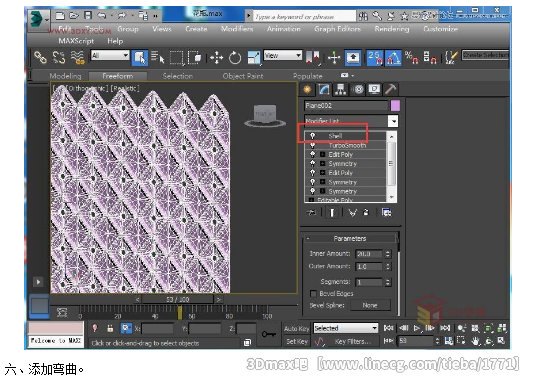
Task: Open the Hierarchy command panel tab
Action: (x=340, y=89)
